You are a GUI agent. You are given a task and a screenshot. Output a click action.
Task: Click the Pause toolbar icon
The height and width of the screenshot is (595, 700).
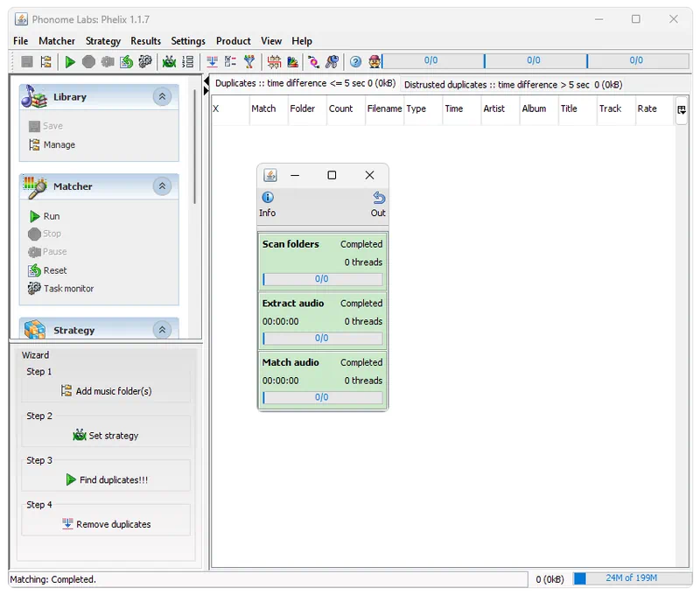(x=107, y=61)
